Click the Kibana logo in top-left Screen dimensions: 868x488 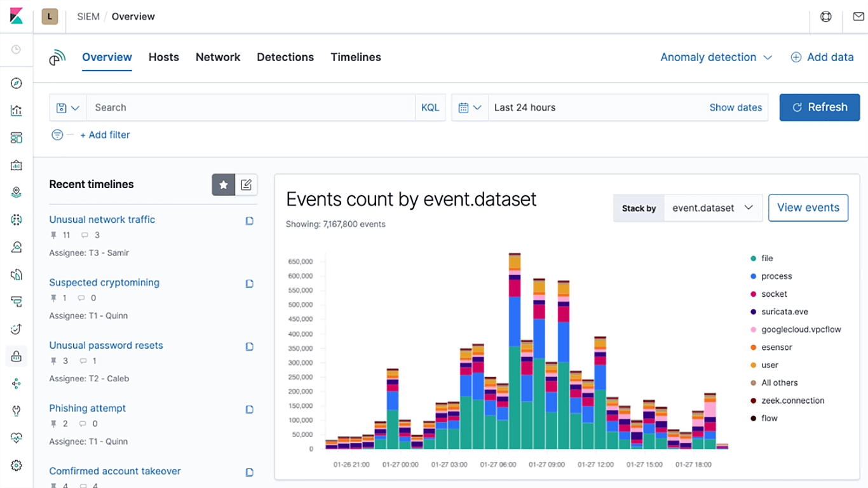pyautogui.click(x=17, y=17)
